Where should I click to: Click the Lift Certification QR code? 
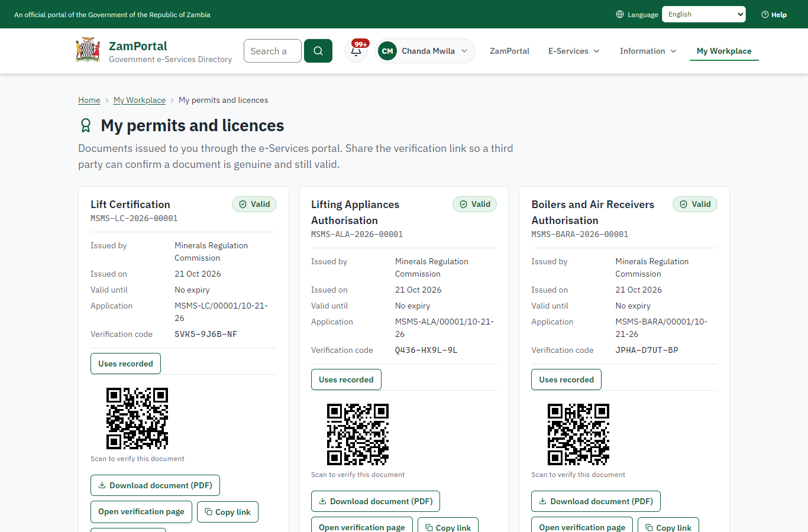137,419
